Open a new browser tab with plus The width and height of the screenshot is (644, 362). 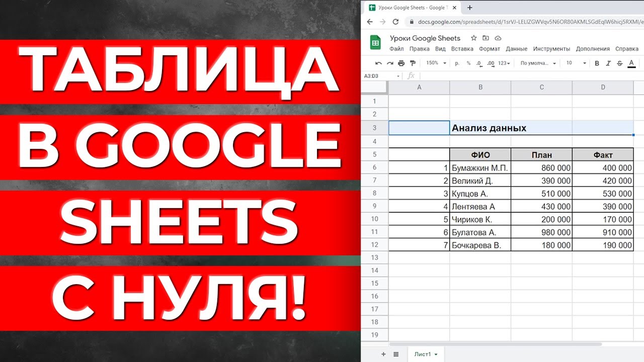click(x=470, y=8)
